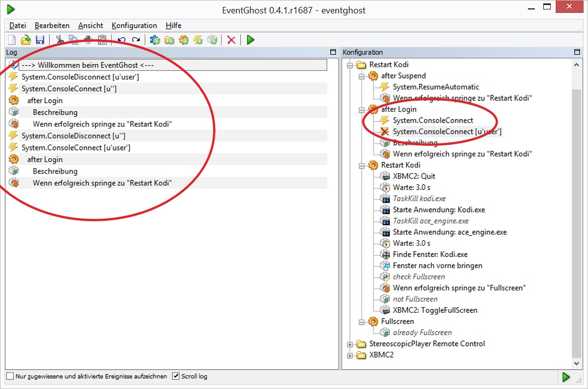This screenshot has height=389, width=588.
Task: Open the Konfiguration menu
Action: (134, 25)
